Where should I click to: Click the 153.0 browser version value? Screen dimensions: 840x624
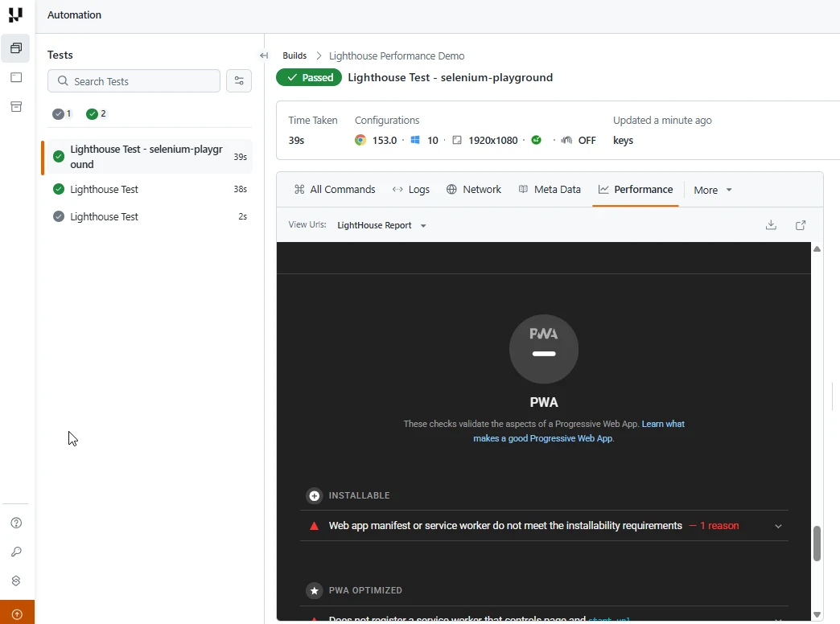click(385, 141)
